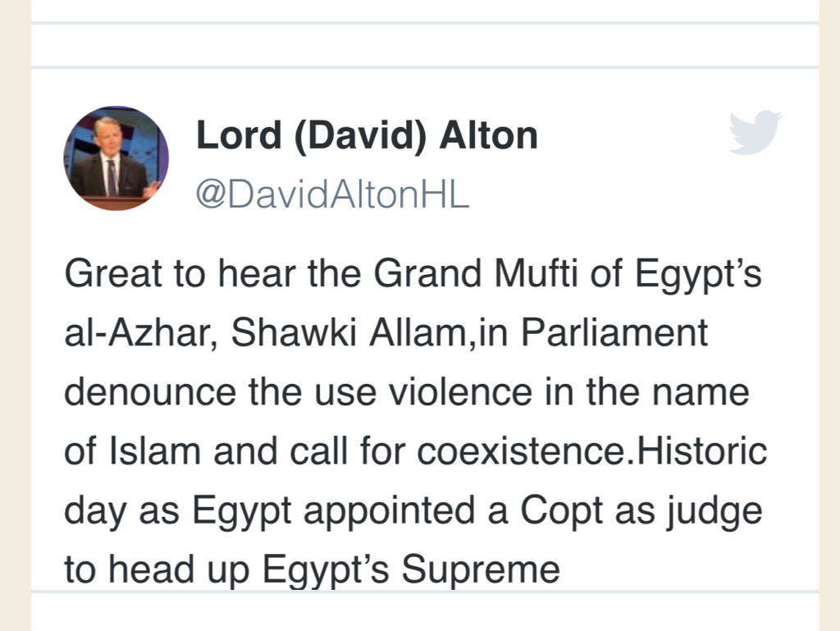Click the name Lord (David) Alton
840x631 pixels.
pyautogui.click(x=367, y=136)
